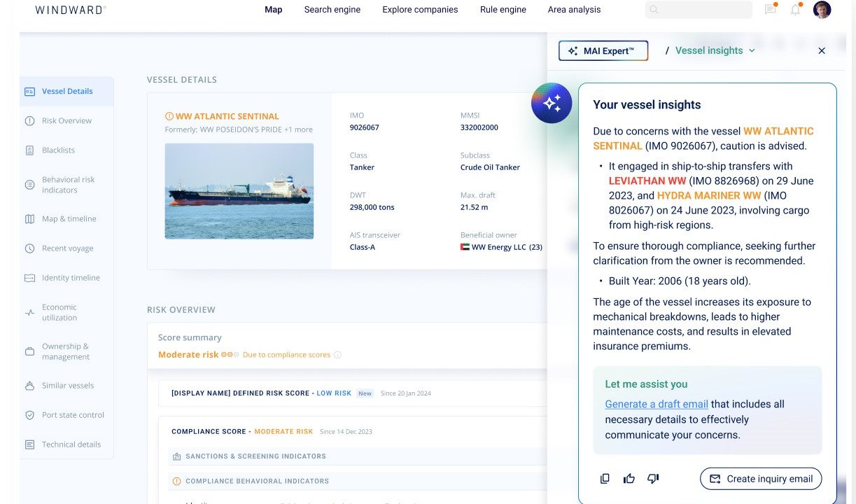The image size is (856, 504).
Task: Open the Rule engine menu
Action: 503,10
